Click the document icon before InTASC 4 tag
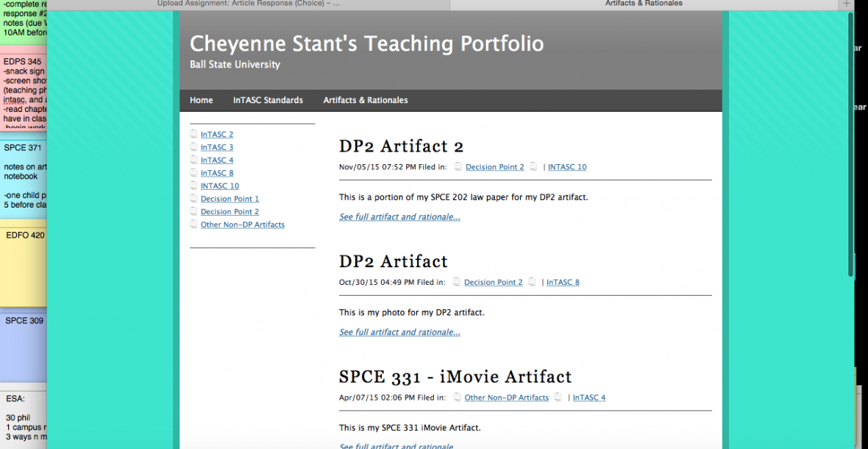 558,397
